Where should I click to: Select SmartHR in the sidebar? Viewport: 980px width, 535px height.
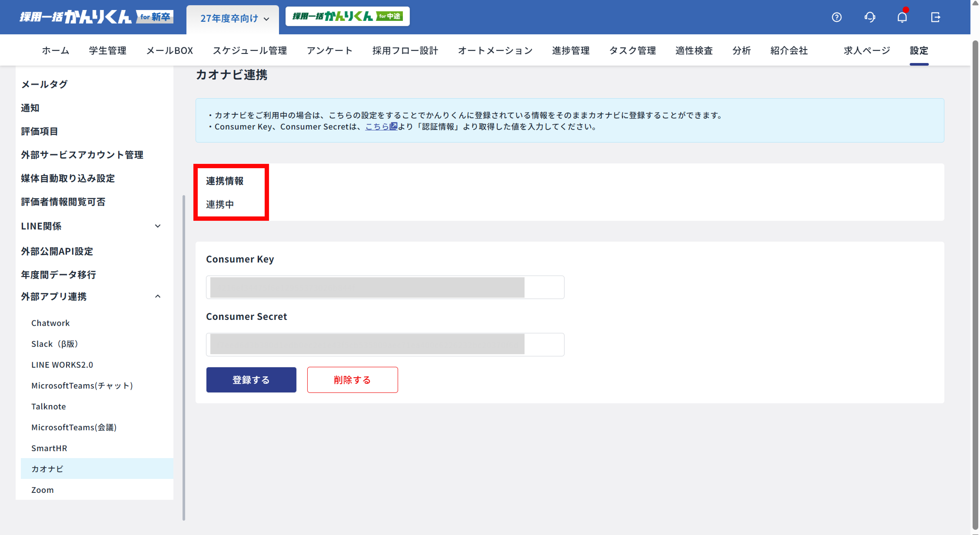(50, 448)
